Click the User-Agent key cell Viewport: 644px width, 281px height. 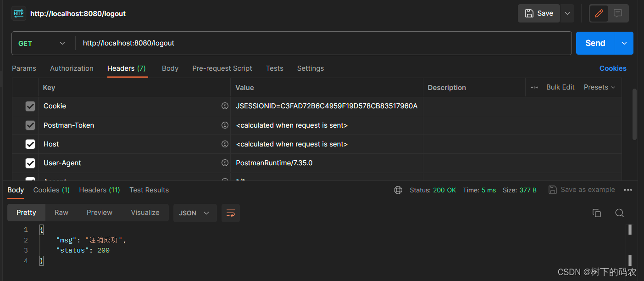point(134,163)
